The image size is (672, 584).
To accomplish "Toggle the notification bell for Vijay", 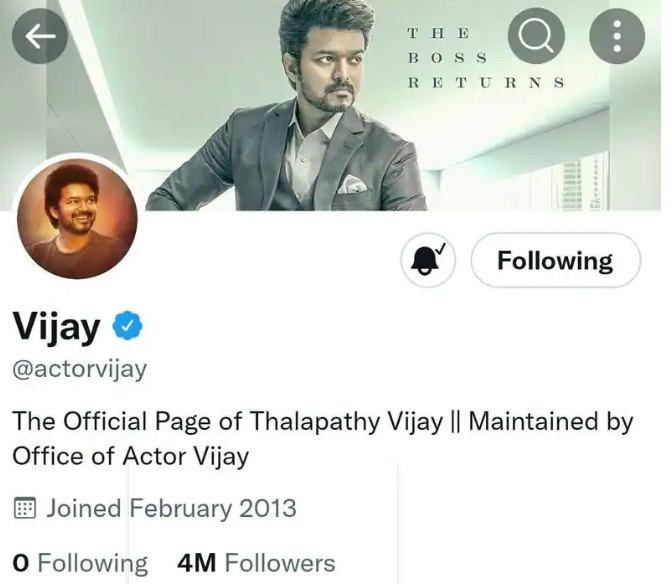I will (x=428, y=260).
